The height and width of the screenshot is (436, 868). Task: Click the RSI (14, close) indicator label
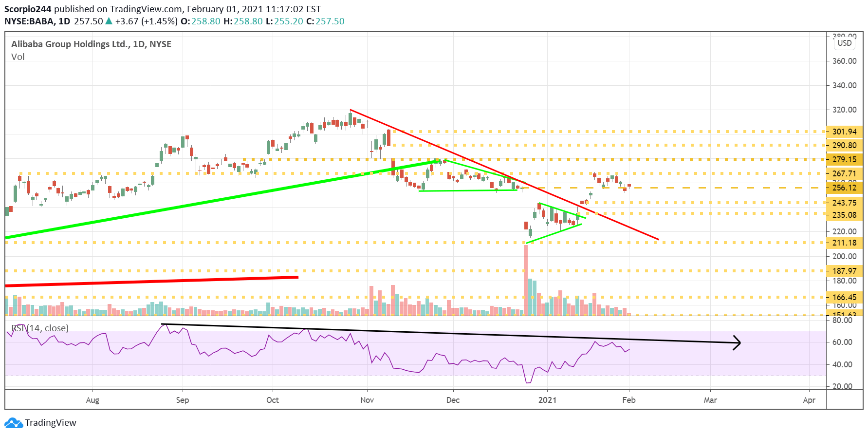click(x=40, y=328)
